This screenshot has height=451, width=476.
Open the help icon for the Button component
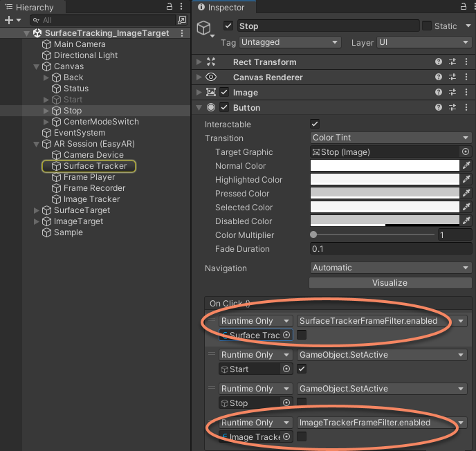(x=439, y=108)
